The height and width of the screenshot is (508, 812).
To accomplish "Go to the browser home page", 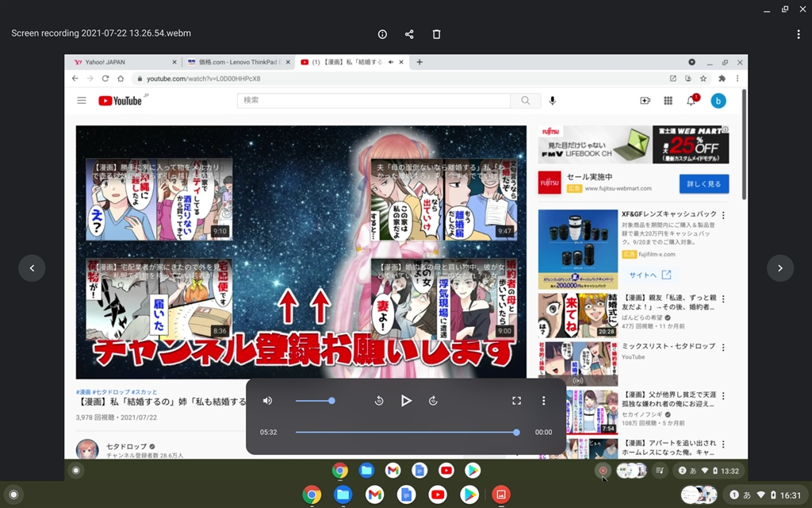I will [x=121, y=79].
